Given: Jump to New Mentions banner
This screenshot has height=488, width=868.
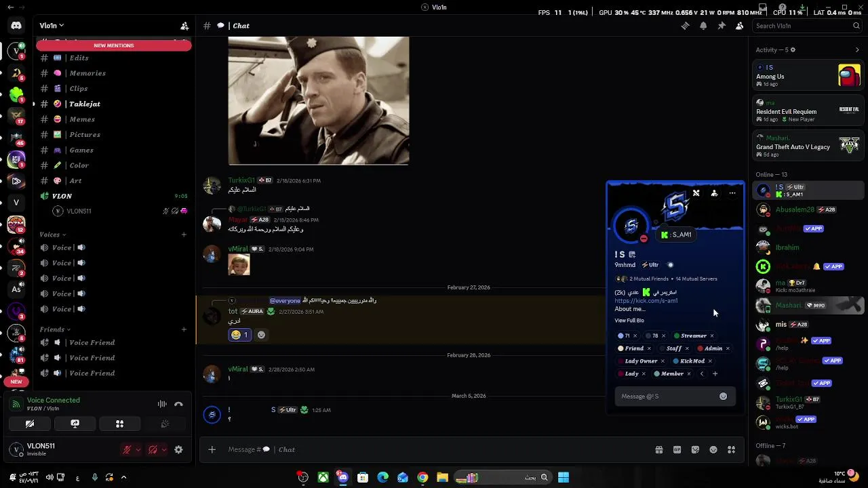Looking at the screenshot, I should pos(114,45).
